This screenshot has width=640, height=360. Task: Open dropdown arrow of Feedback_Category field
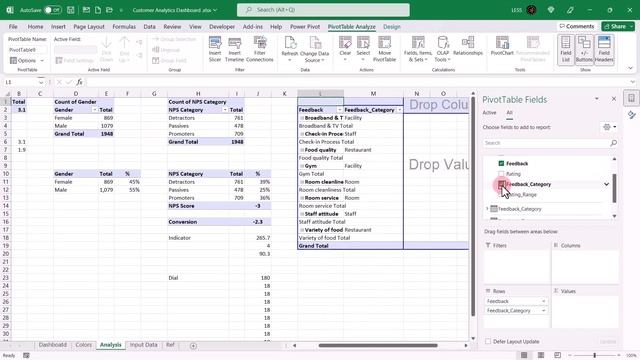[607, 184]
